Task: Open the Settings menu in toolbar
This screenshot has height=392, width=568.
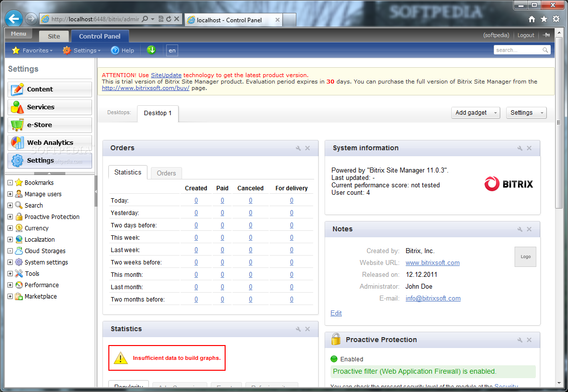Action: coord(82,50)
